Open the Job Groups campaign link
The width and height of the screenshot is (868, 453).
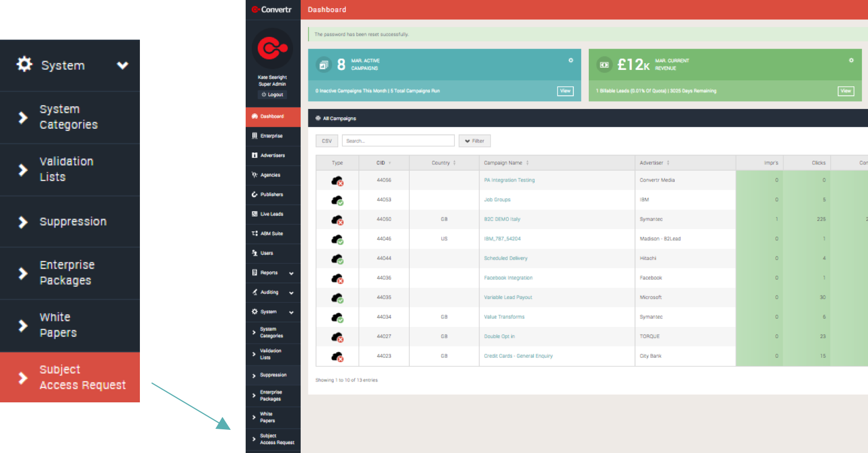click(x=497, y=200)
